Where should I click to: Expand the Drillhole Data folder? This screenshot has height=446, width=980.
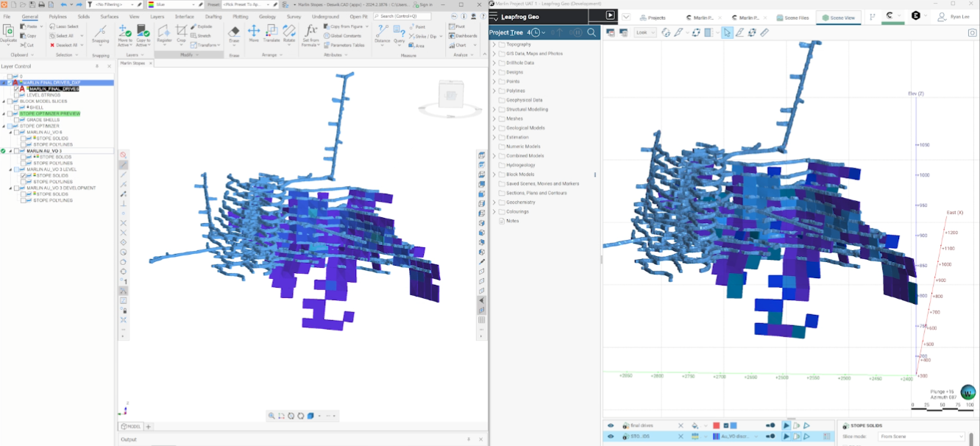point(494,63)
